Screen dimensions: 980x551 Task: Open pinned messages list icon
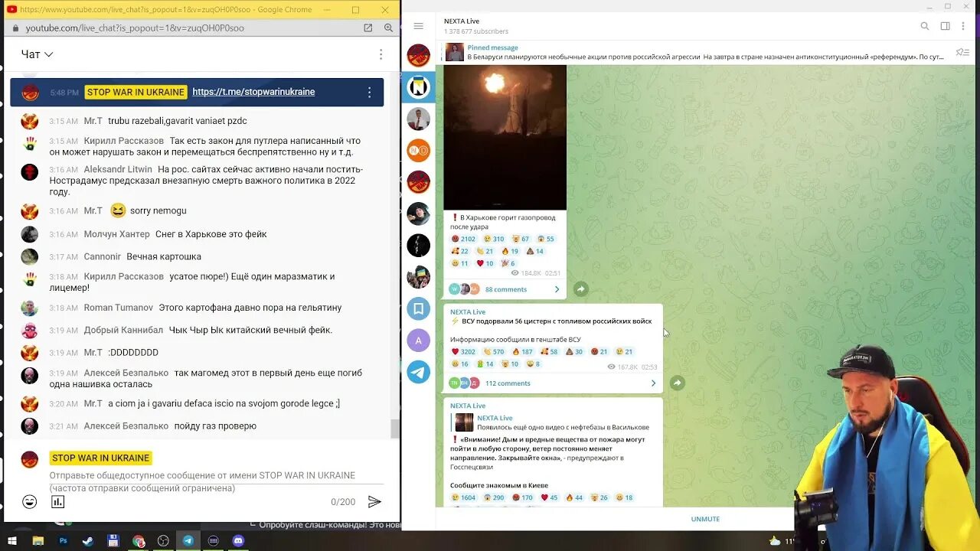(x=962, y=52)
